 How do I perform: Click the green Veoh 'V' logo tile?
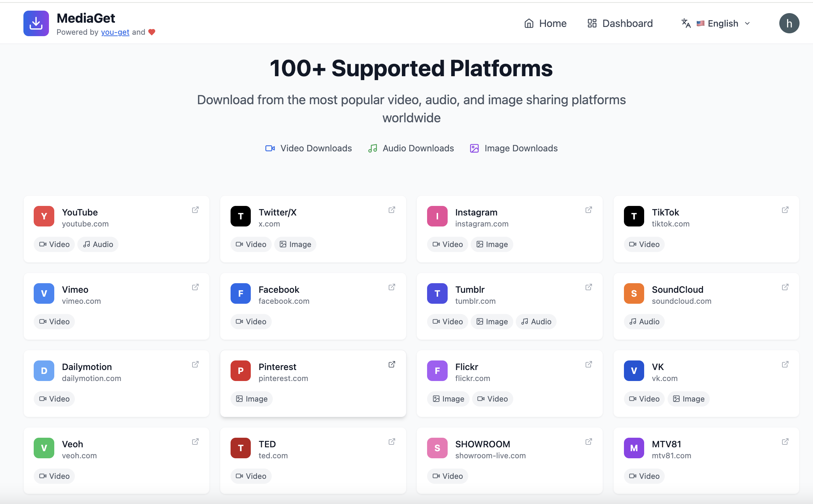coord(44,448)
